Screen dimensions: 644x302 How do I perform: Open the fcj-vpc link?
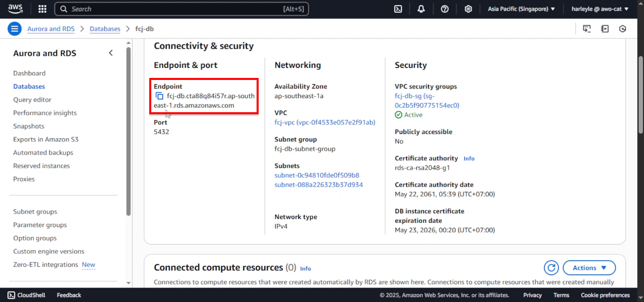[x=325, y=122]
